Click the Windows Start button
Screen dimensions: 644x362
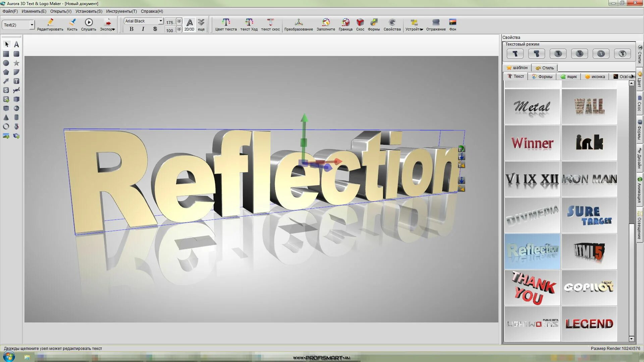point(9,357)
